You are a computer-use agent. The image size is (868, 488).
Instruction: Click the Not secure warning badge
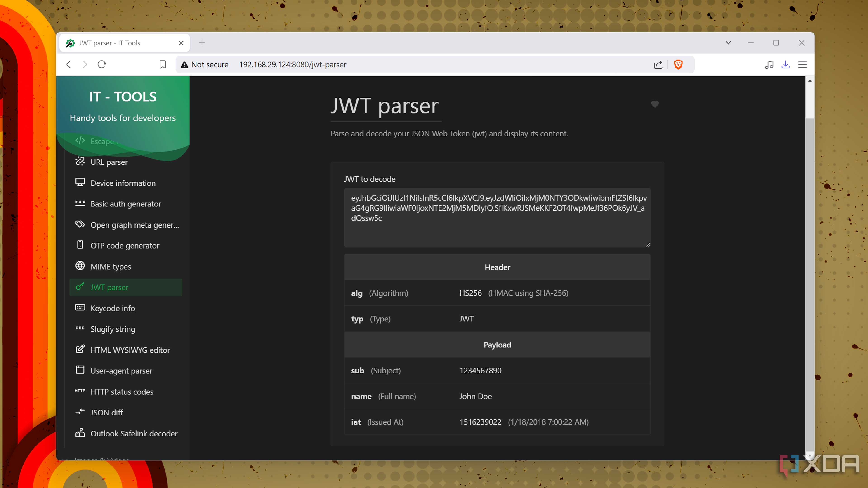click(x=205, y=65)
